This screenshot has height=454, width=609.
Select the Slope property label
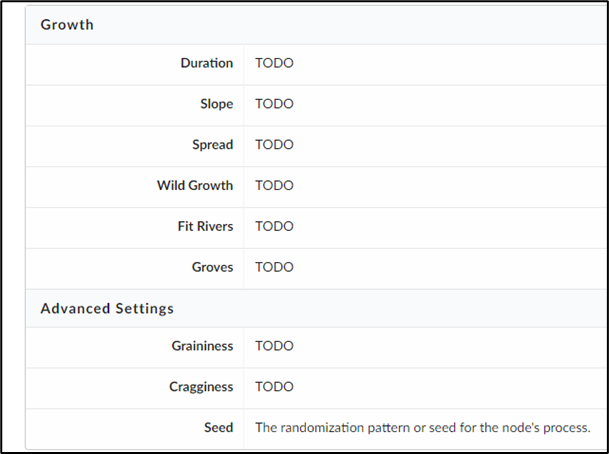click(216, 104)
